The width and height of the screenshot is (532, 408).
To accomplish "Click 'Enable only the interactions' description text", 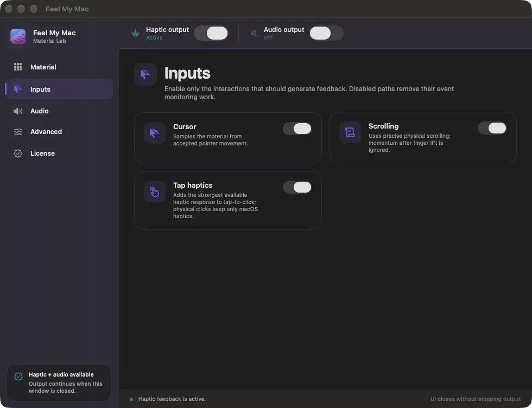I will click(309, 93).
